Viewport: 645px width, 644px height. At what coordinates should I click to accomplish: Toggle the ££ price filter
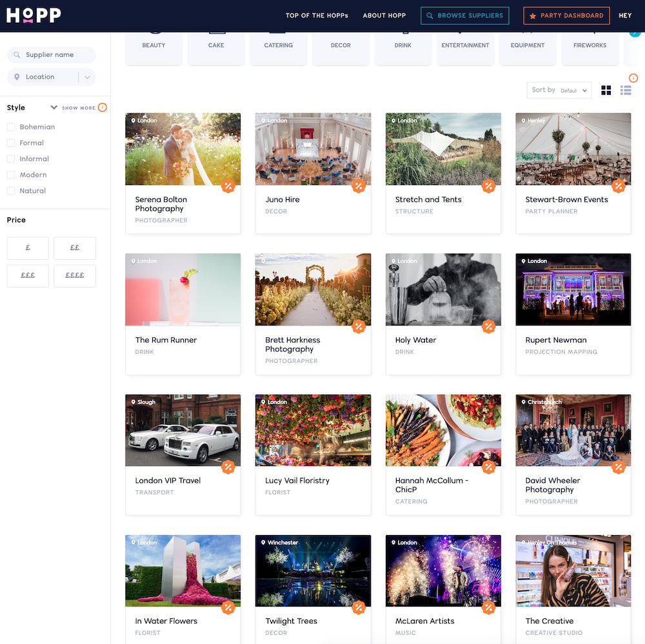point(75,248)
